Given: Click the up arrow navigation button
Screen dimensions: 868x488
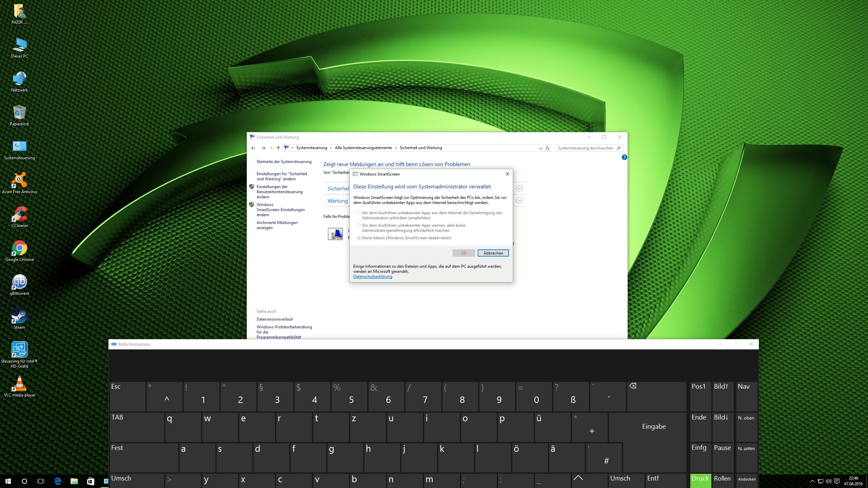Looking at the screenshot, I should pyautogui.click(x=278, y=148).
